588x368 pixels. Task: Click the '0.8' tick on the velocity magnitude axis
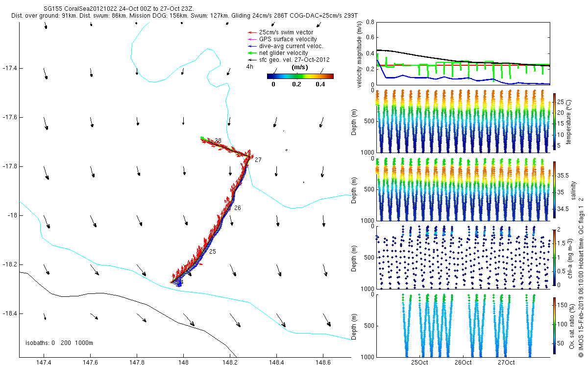coord(370,22)
